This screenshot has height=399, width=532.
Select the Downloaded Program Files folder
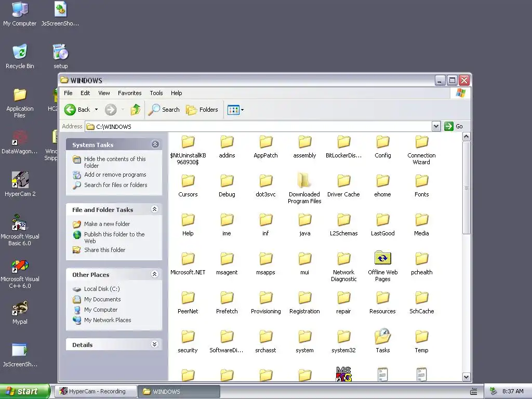[x=304, y=188]
